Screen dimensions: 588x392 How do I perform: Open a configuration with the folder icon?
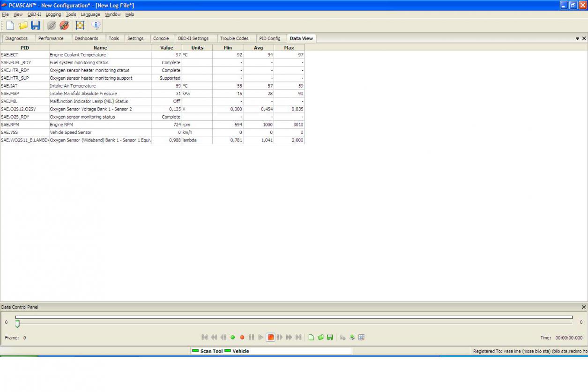22,26
